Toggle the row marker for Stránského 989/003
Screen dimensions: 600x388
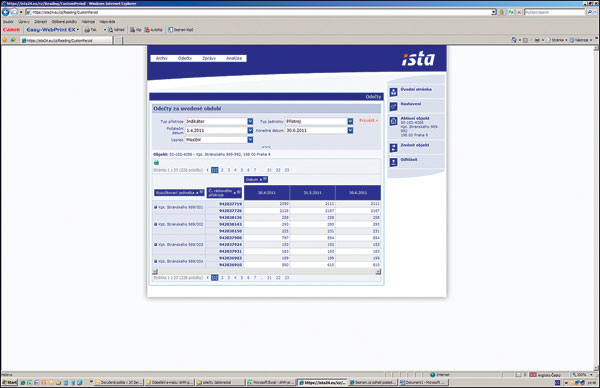point(156,245)
